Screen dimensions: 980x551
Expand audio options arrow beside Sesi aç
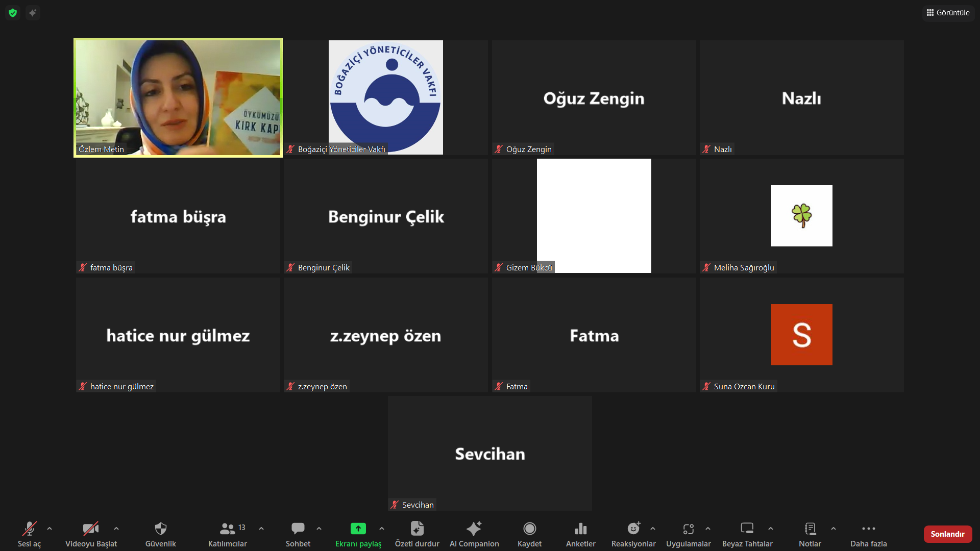tap(50, 529)
